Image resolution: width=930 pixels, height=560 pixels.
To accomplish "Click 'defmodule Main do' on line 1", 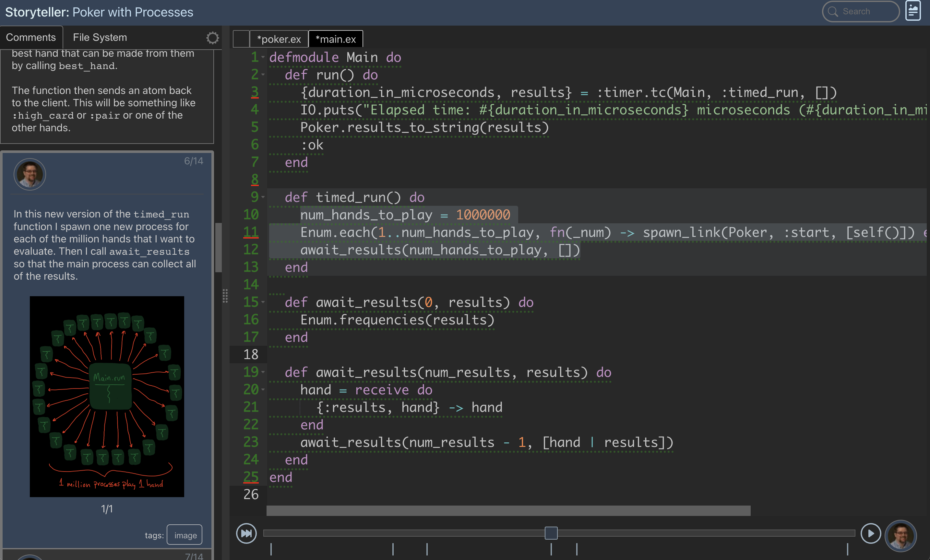I will tap(335, 57).
